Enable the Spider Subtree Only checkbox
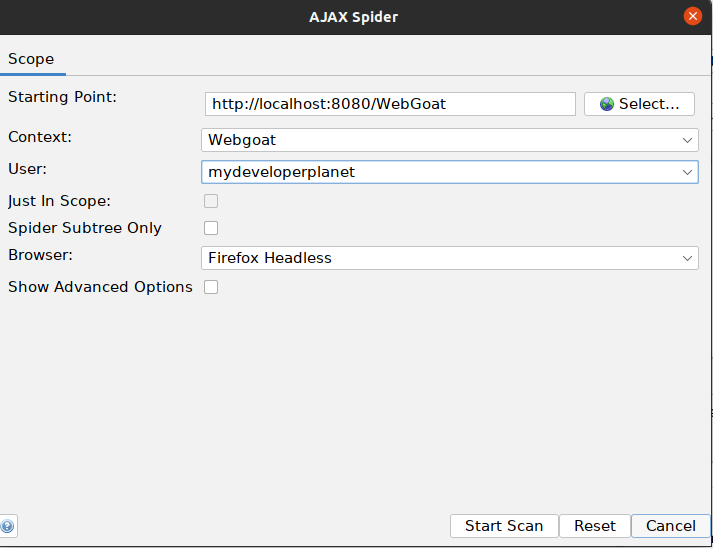This screenshot has width=713, height=548. 211,228
